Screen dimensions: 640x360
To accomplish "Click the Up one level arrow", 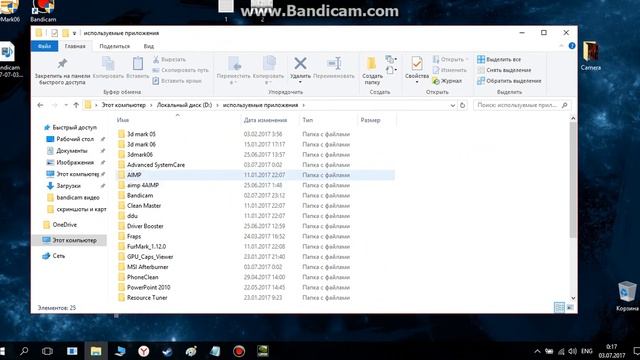I will tap(76, 105).
